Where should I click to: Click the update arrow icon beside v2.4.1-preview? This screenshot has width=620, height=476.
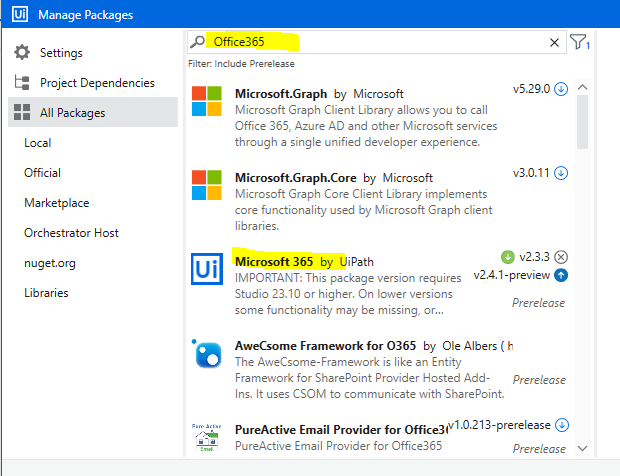pyautogui.click(x=561, y=275)
